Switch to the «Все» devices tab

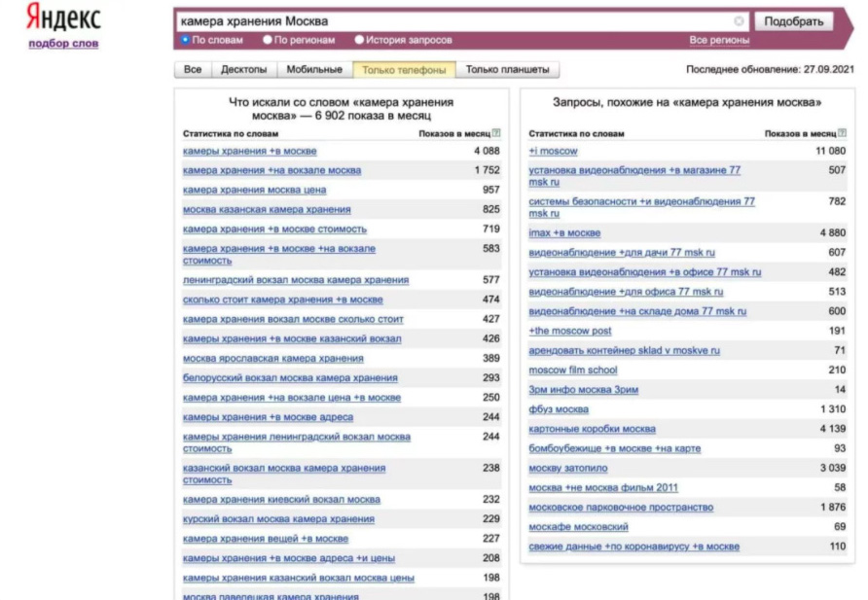(193, 70)
